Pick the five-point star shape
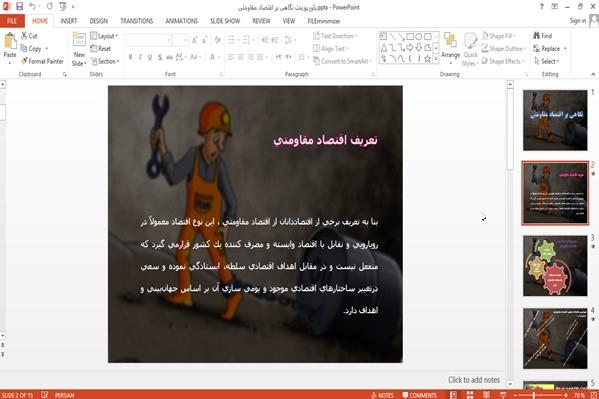This screenshot has height=399, width=599. pos(427,58)
